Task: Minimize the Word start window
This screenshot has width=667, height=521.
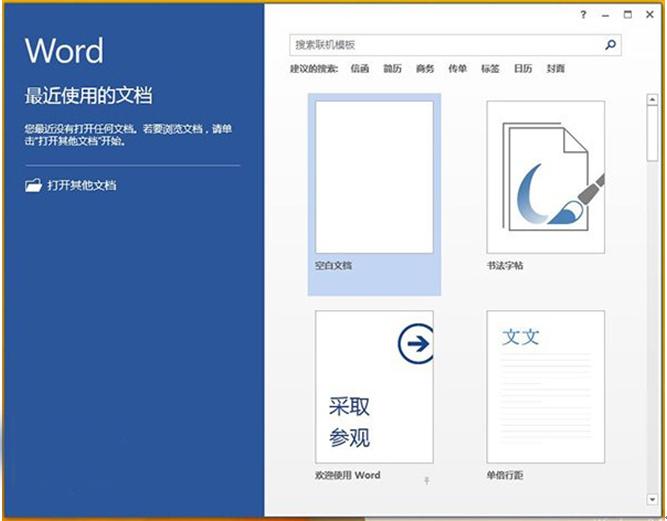Action: pos(606,15)
